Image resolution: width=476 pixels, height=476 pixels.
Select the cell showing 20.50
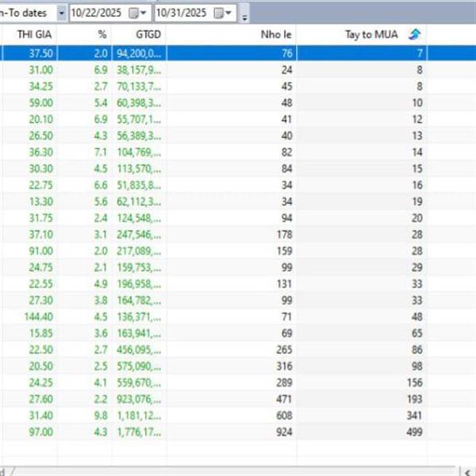[41, 366]
